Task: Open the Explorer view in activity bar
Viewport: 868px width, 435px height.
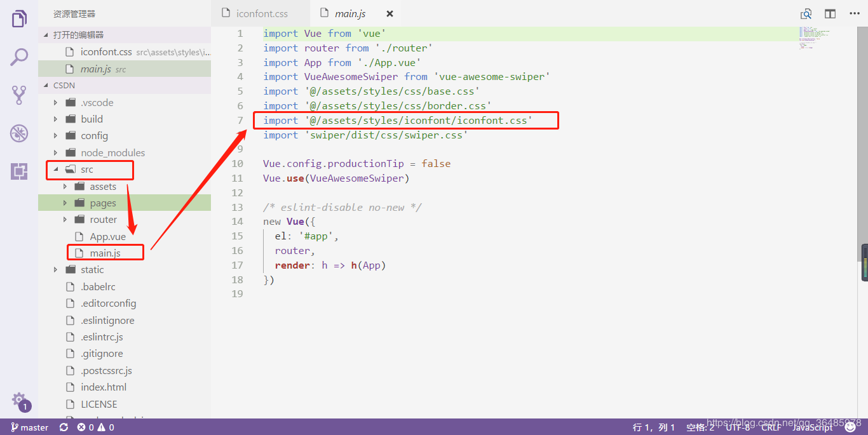Action: click(x=20, y=18)
